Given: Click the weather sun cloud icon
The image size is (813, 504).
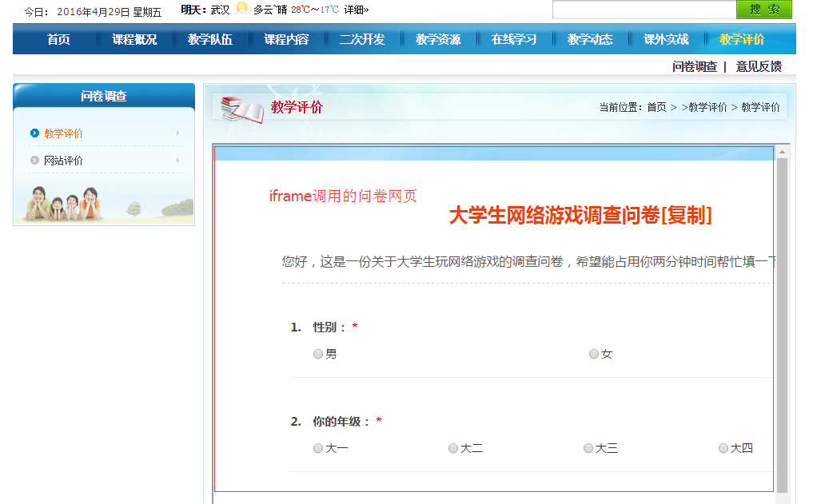Looking at the screenshot, I should click(242, 9).
